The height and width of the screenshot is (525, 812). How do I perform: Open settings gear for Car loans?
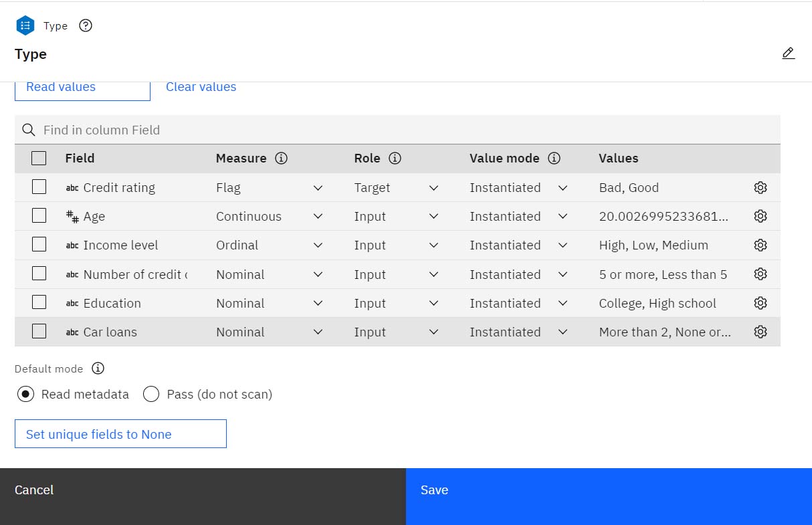[x=760, y=332]
